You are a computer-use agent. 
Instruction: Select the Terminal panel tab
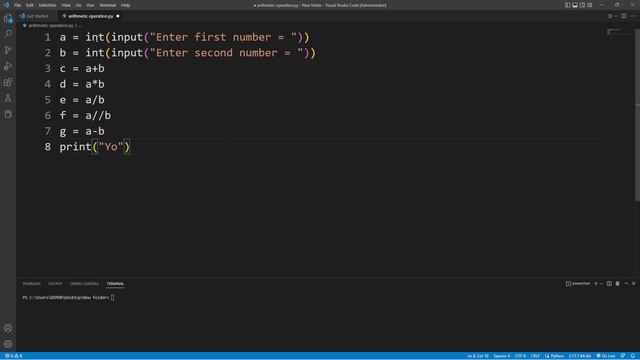(x=115, y=284)
